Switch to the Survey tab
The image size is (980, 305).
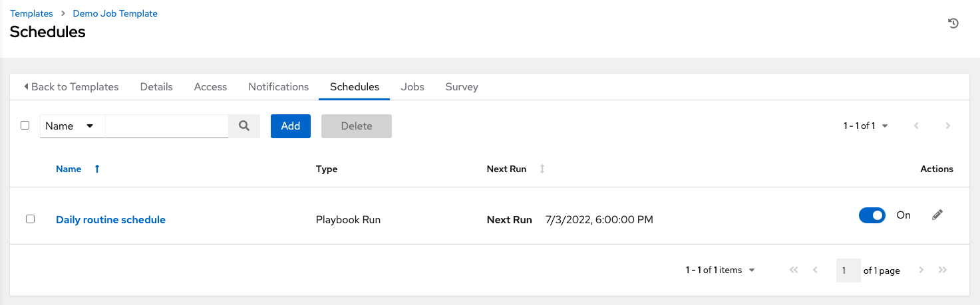[x=462, y=86]
